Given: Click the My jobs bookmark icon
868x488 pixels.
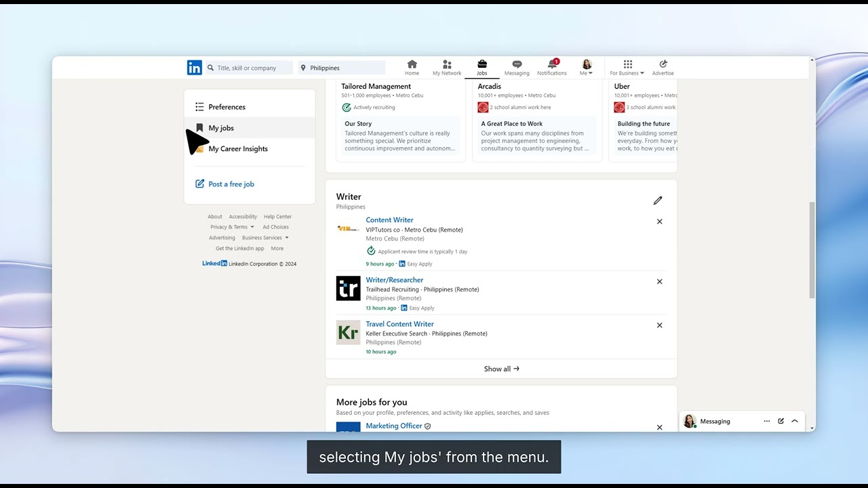Looking at the screenshot, I should pyautogui.click(x=199, y=127).
